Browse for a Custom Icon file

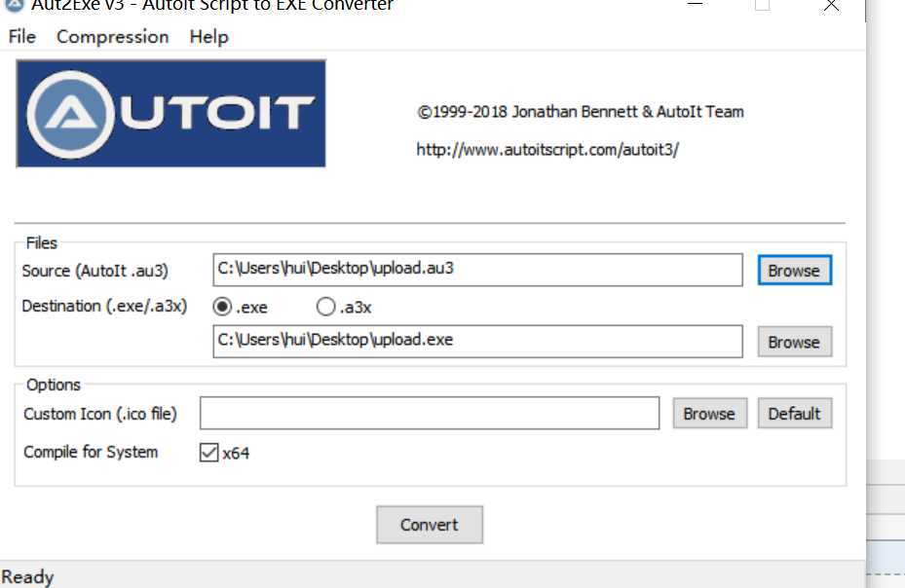pyautogui.click(x=709, y=413)
